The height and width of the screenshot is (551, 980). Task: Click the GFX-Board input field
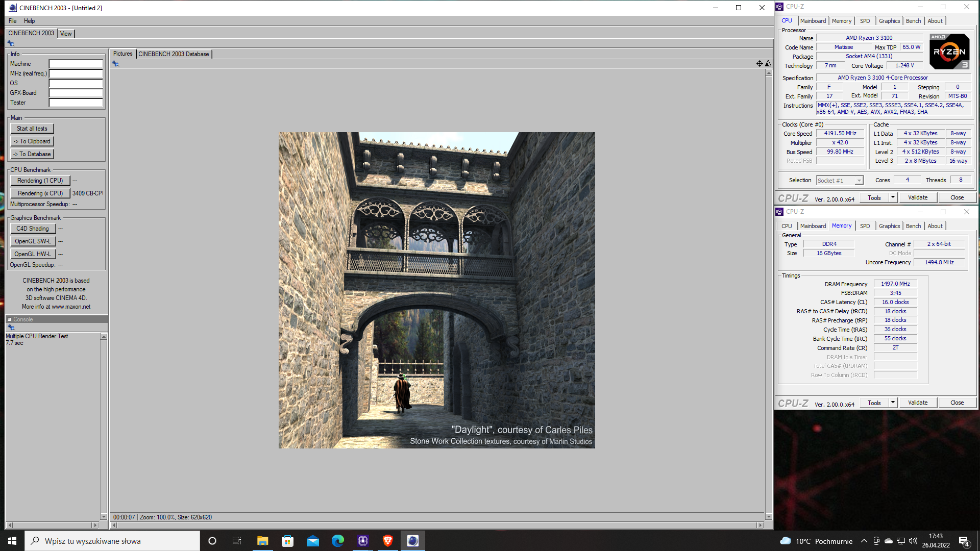coord(76,93)
